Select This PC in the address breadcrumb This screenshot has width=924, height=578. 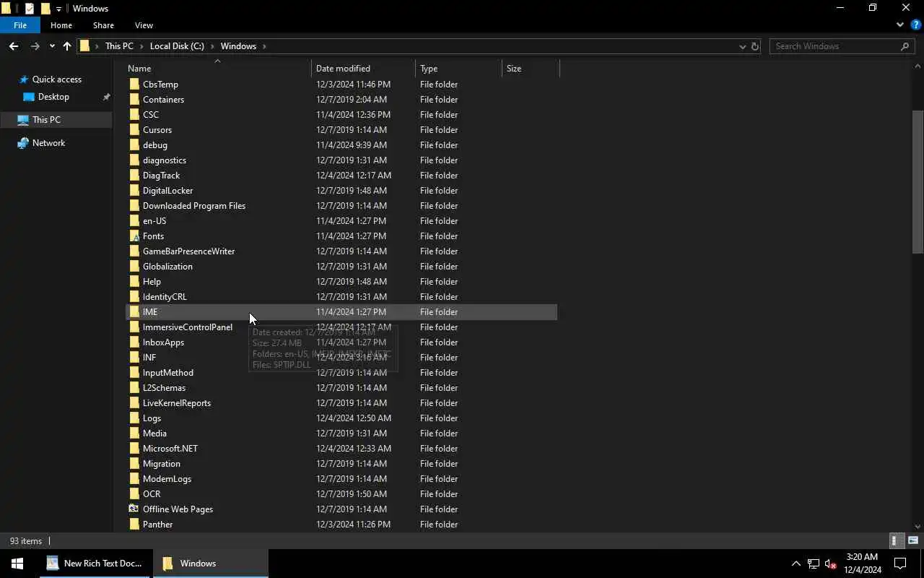pos(119,46)
